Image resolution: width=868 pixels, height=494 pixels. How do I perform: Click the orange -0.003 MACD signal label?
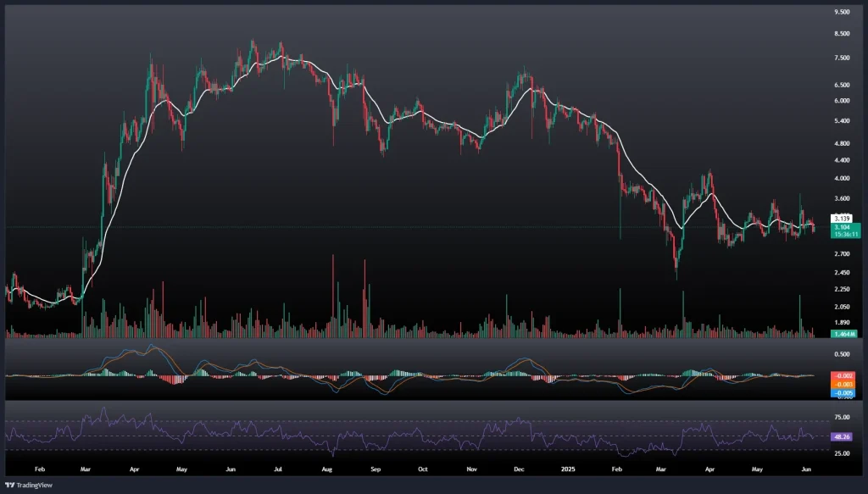[x=842, y=384]
